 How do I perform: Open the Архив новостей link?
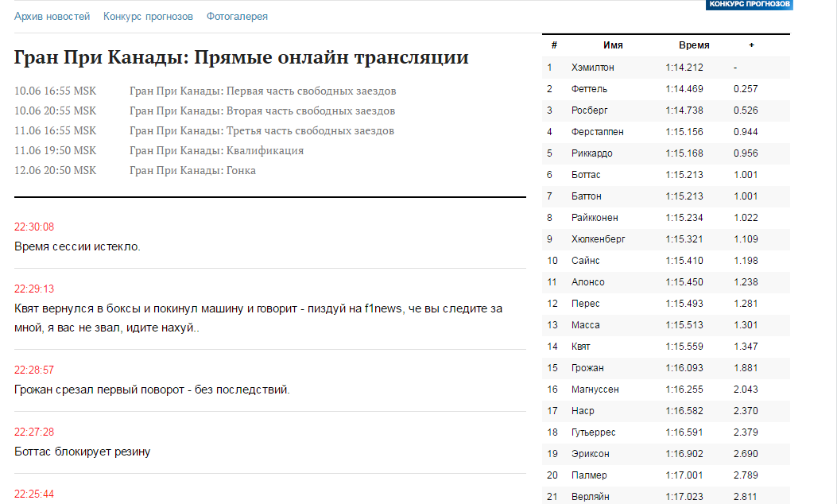52,17
